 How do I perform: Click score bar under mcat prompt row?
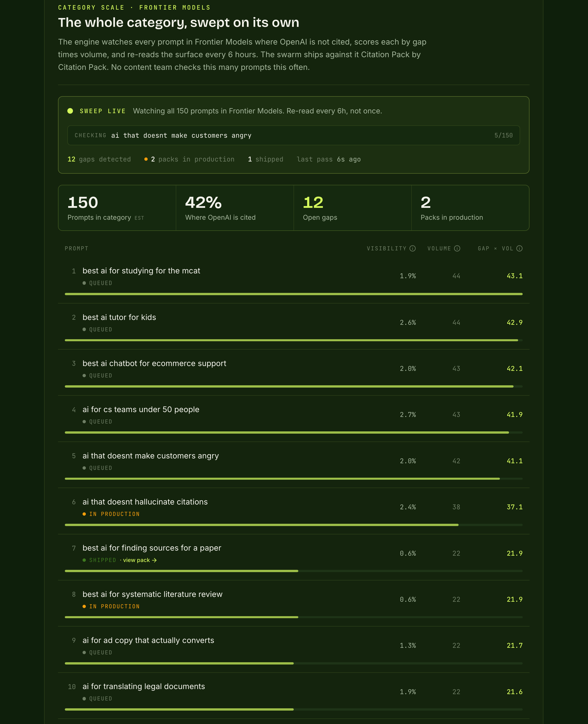[x=294, y=294]
